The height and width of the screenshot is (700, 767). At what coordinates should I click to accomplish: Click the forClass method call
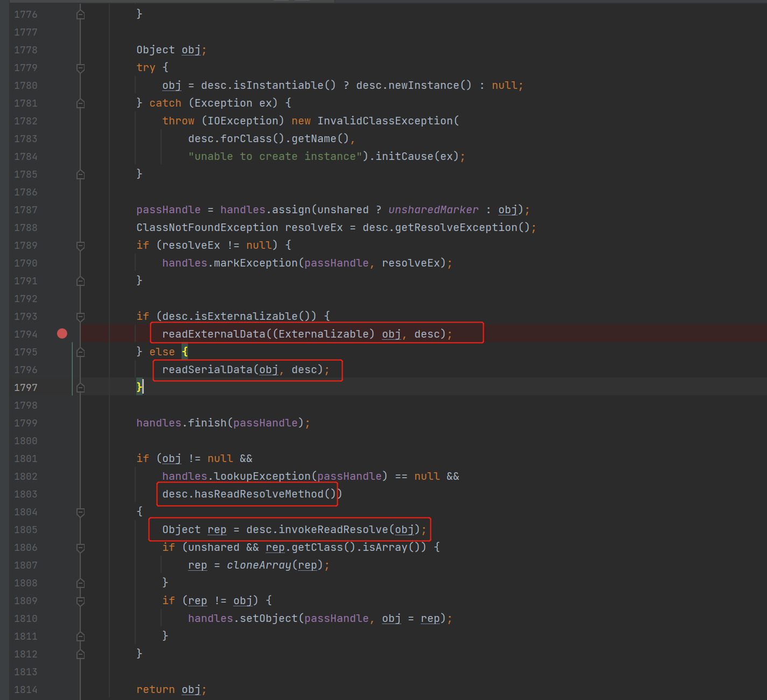point(246,138)
